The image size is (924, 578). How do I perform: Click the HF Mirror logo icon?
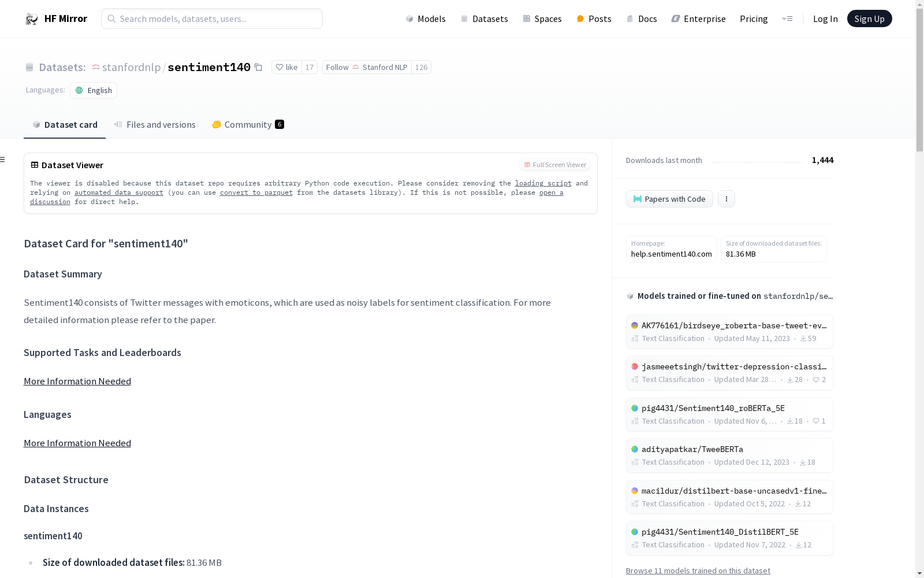(32, 19)
